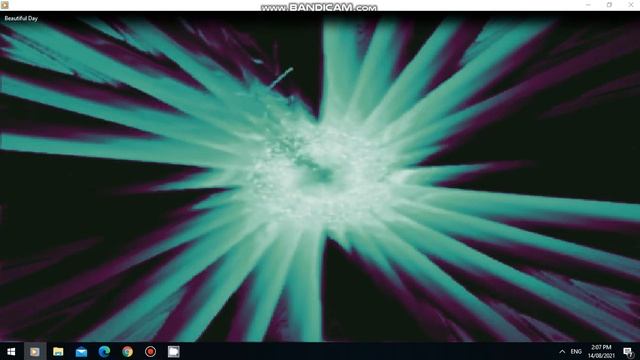This screenshot has width=640, height=360.
Task: Switch the ENG input language indicator
Action: coord(576,351)
